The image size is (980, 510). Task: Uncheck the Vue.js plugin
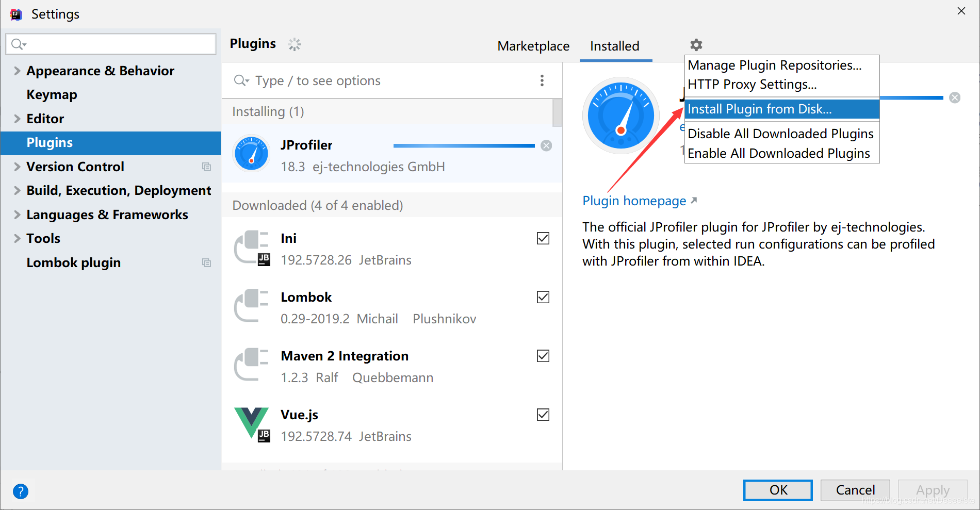(x=543, y=415)
